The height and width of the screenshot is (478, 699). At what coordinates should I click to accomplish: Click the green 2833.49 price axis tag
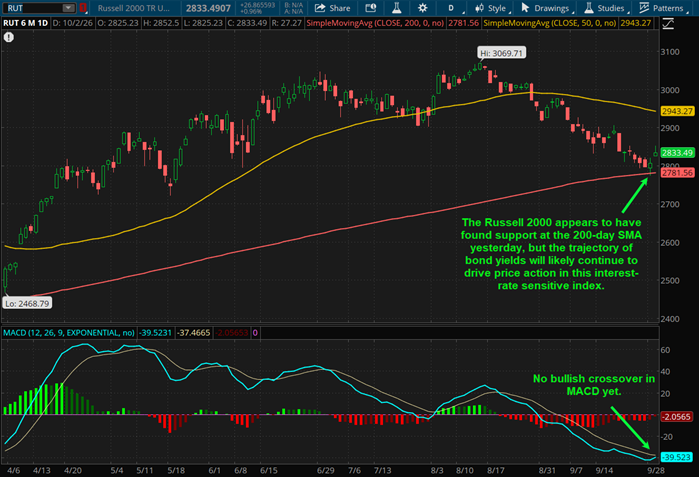pos(677,153)
